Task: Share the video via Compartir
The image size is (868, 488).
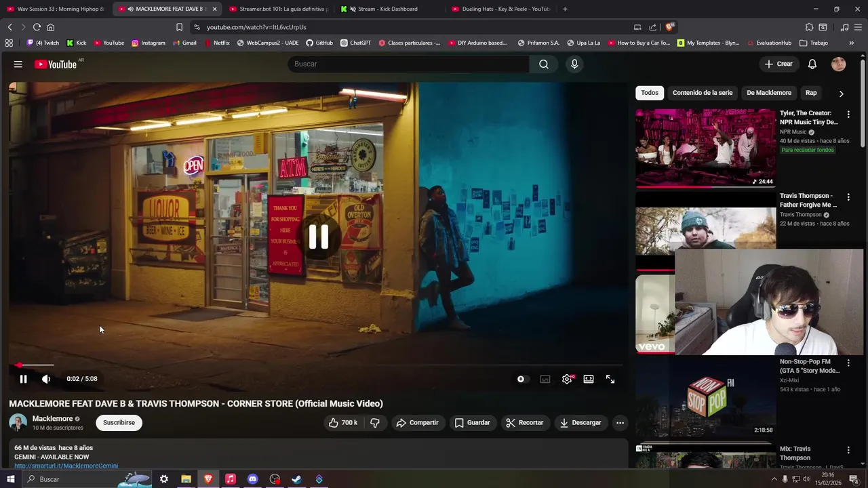Action: tap(417, 422)
